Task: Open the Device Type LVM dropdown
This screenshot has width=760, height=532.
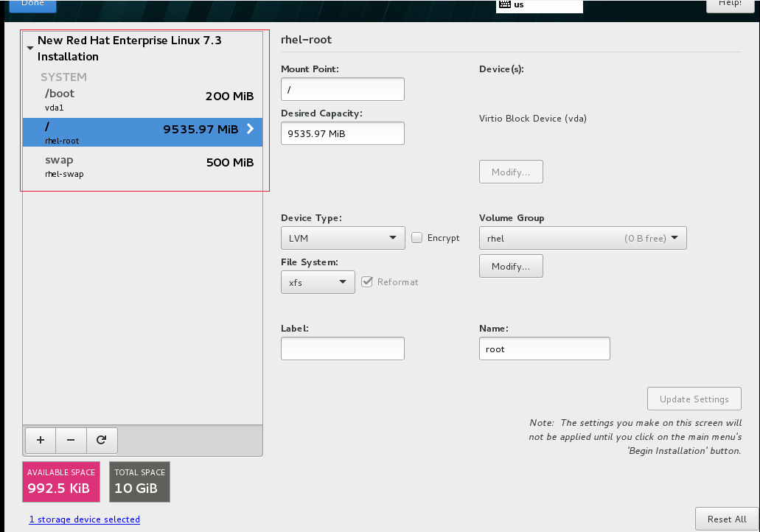Action: [343, 238]
